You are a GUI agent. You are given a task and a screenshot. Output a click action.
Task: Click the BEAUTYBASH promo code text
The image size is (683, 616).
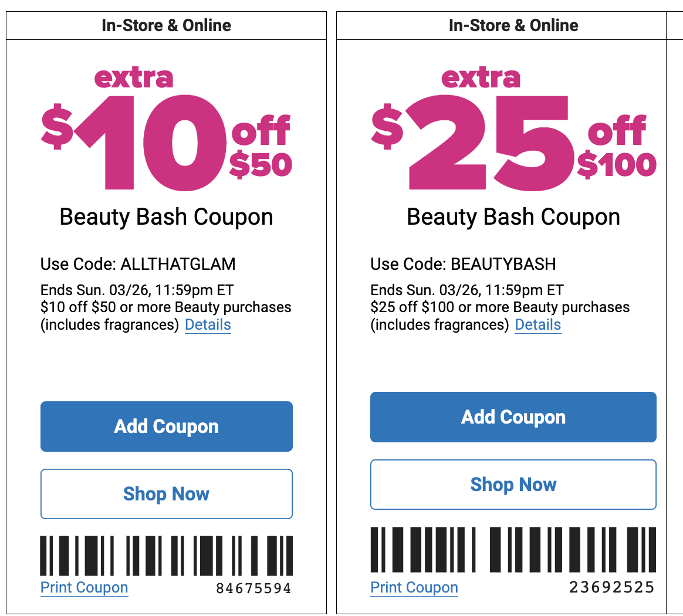(503, 264)
